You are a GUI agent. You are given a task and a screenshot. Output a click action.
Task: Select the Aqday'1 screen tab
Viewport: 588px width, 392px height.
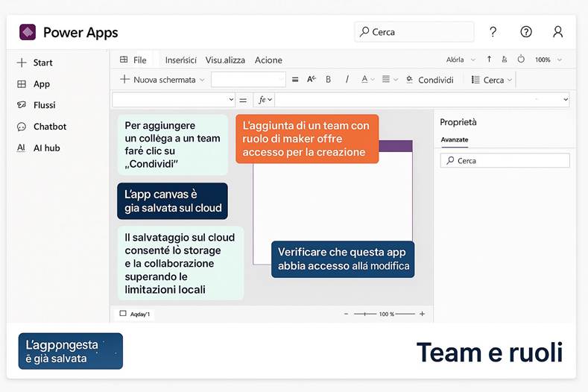(134, 314)
